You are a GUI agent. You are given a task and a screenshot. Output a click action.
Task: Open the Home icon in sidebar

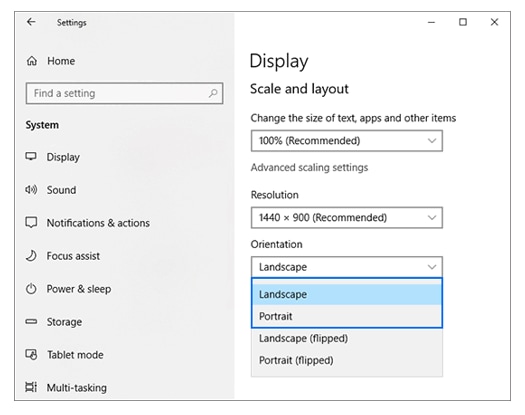coord(32,61)
